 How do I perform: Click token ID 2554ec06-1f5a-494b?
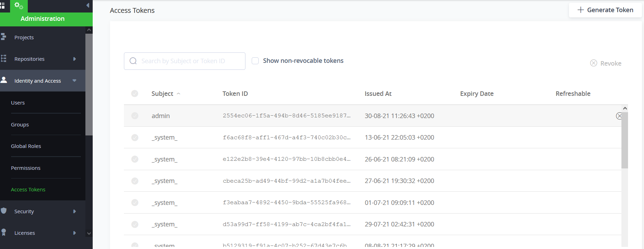(286, 116)
